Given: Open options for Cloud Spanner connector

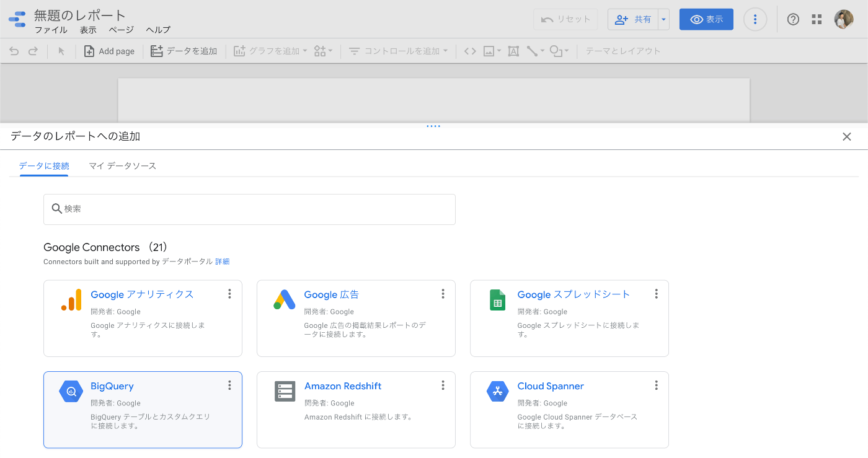Looking at the screenshot, I should pos(656,385).
